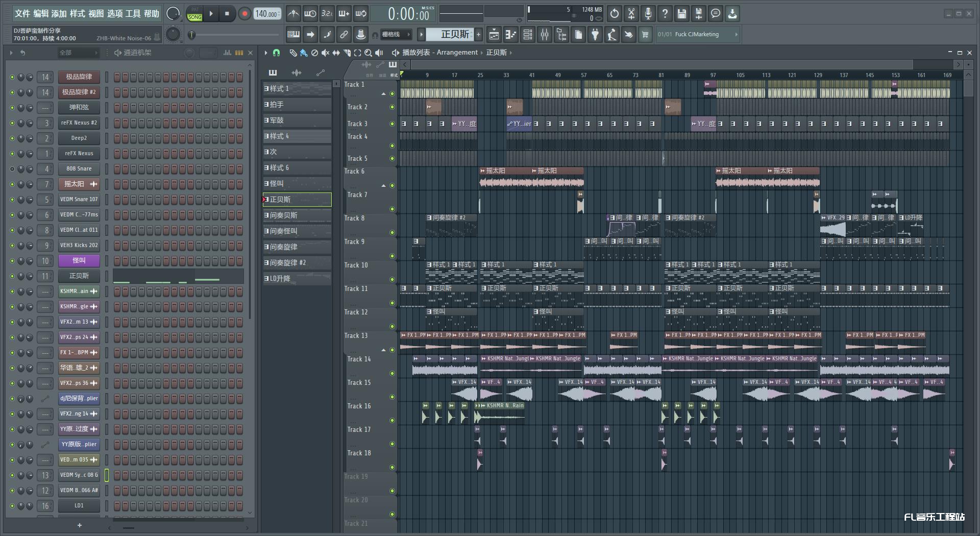Save the project with floppy icon

pos(682,14)
